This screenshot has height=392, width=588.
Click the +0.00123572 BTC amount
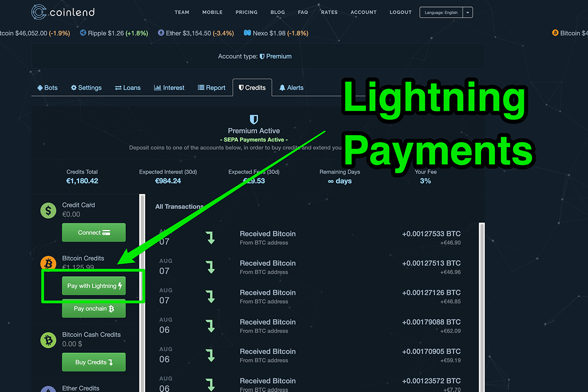tap(431, 381)
